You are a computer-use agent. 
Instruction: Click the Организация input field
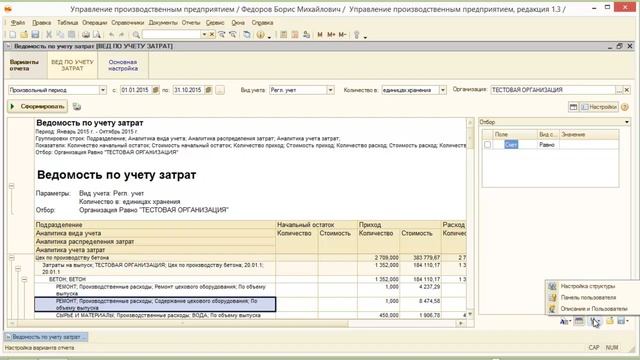pyautogui.click(x=553, y=90)
